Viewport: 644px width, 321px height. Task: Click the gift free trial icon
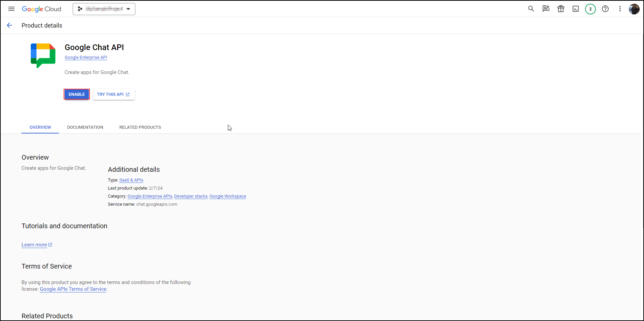coord(561,9)
